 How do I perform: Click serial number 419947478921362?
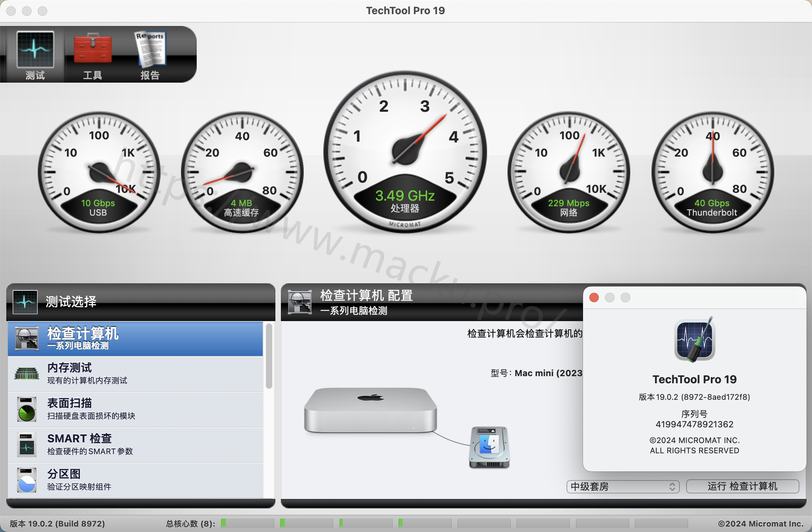pos(695,424)
